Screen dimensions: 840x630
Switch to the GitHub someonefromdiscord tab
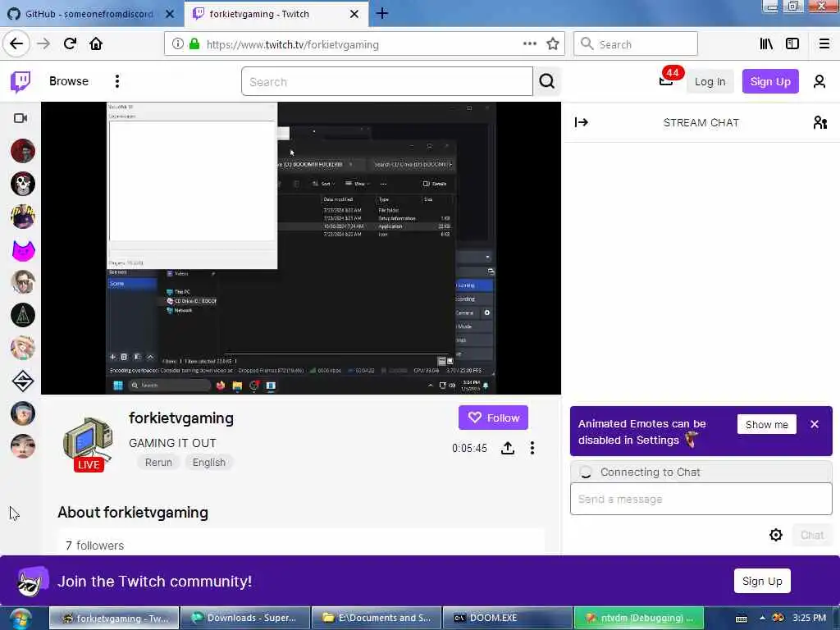[x=89, y=14]
